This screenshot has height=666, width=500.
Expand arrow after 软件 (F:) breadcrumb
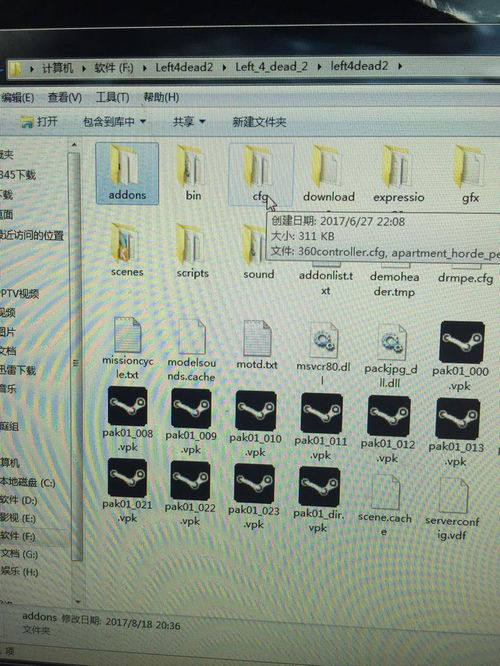[x=144, y=68]
